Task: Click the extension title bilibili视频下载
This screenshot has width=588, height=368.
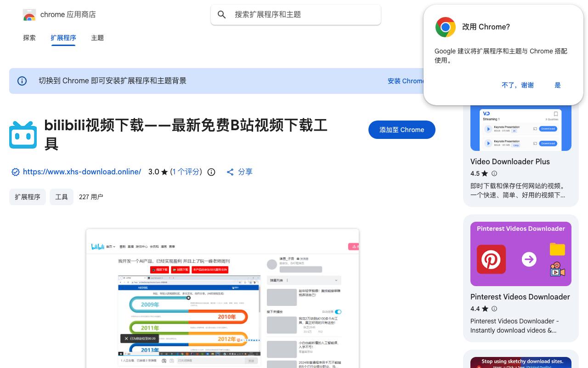Action: point(186,134)
